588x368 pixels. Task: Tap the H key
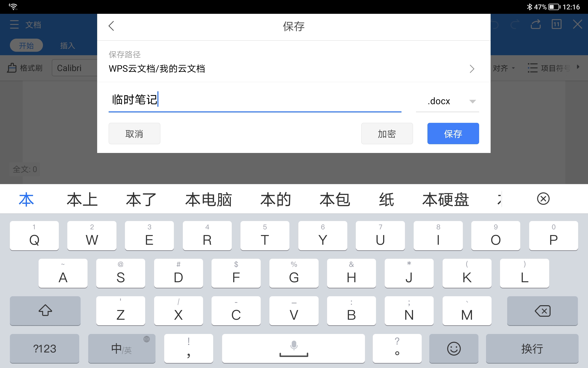coord(352,273)
